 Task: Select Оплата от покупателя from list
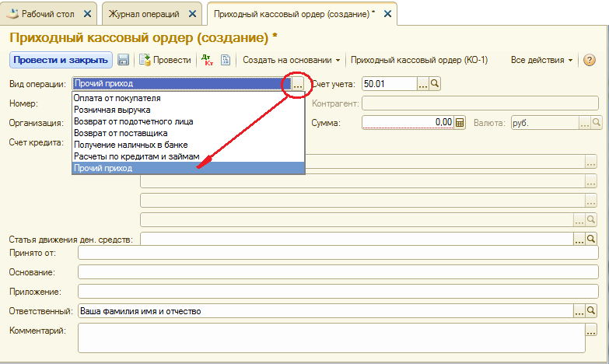point(117,99)
